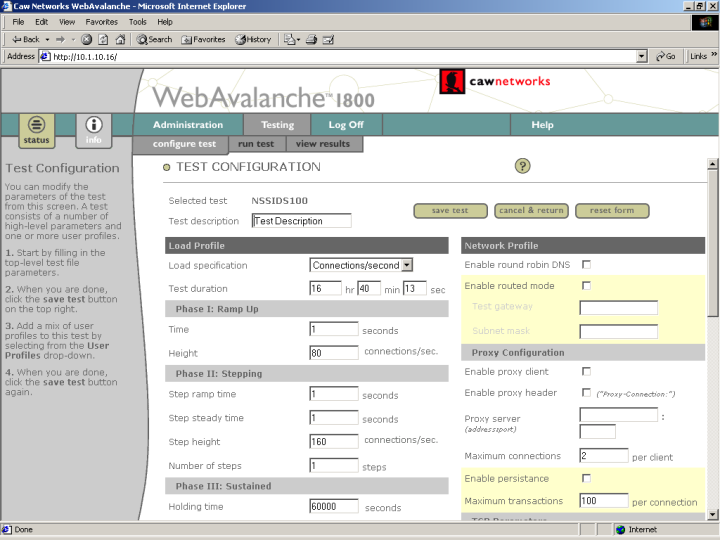This screenshot has height=540, width=720.
Task: Open the Help menu in menu bar
Action: 165,22
